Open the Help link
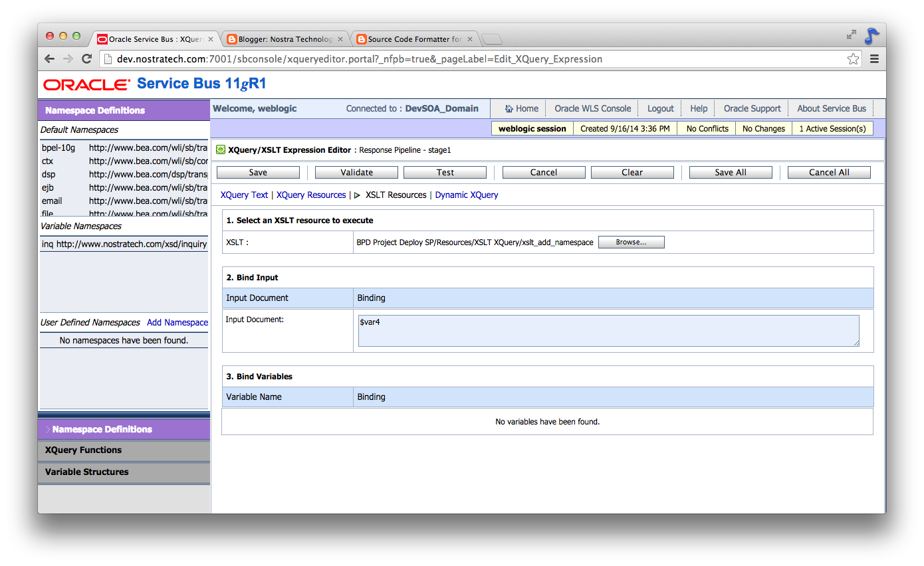This screenshot has height=566, width=924. pos(699,109)
